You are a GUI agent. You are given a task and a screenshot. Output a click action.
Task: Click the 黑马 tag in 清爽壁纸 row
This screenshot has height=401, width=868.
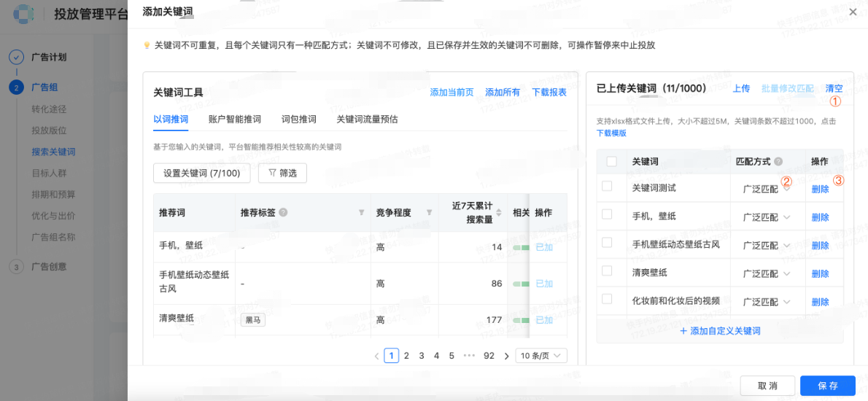pos(252,319)
